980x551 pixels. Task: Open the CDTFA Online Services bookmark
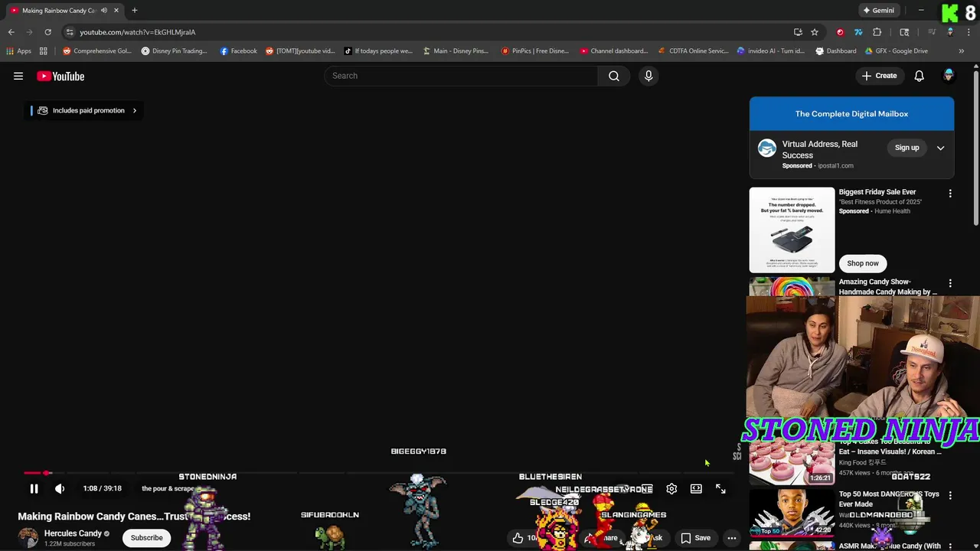tap(694, 51)
